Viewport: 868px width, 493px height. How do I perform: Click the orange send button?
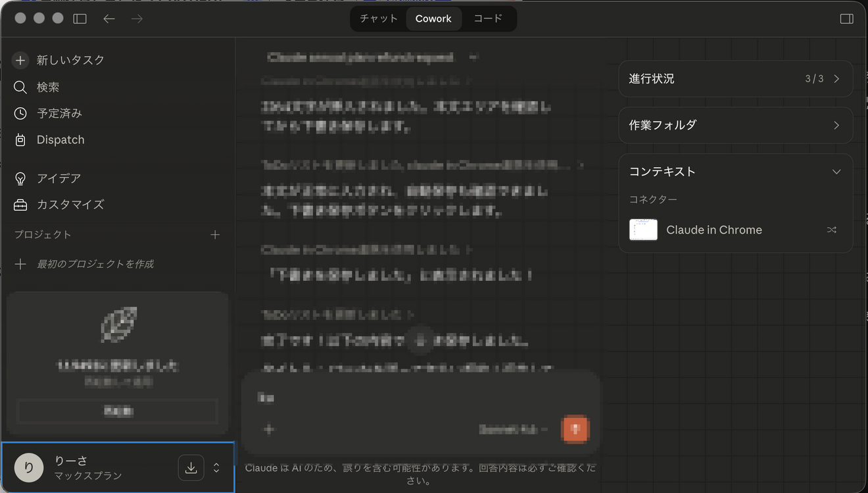point(575,429)
